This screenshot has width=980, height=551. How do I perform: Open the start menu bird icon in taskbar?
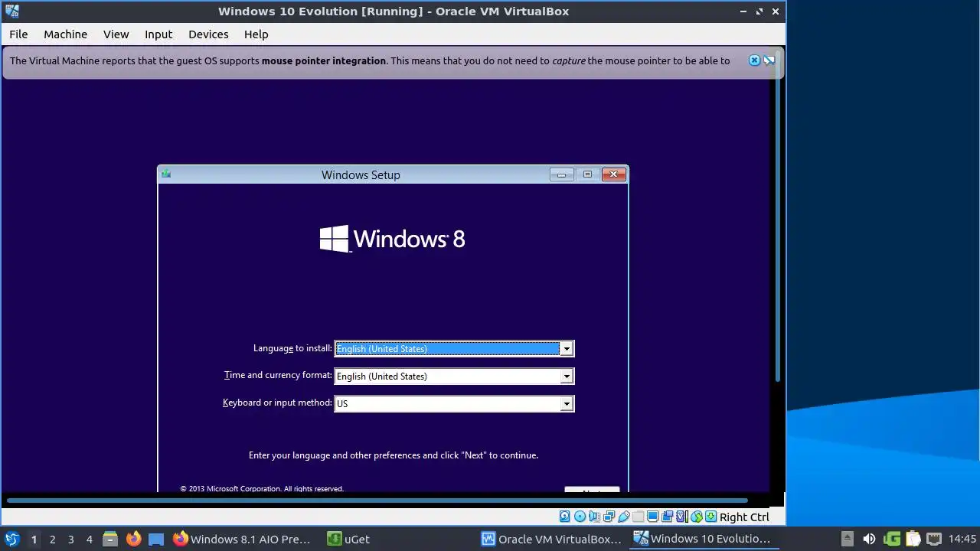pos(11,539)
